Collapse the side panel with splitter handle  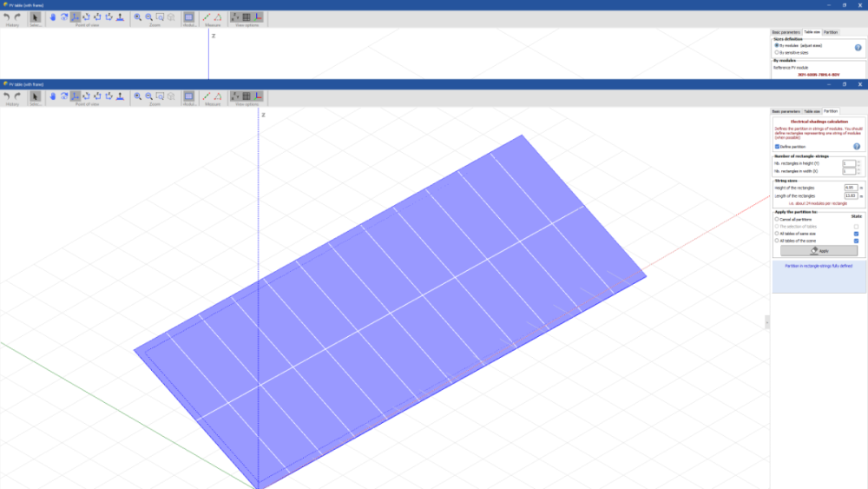(x=766, y=321)
